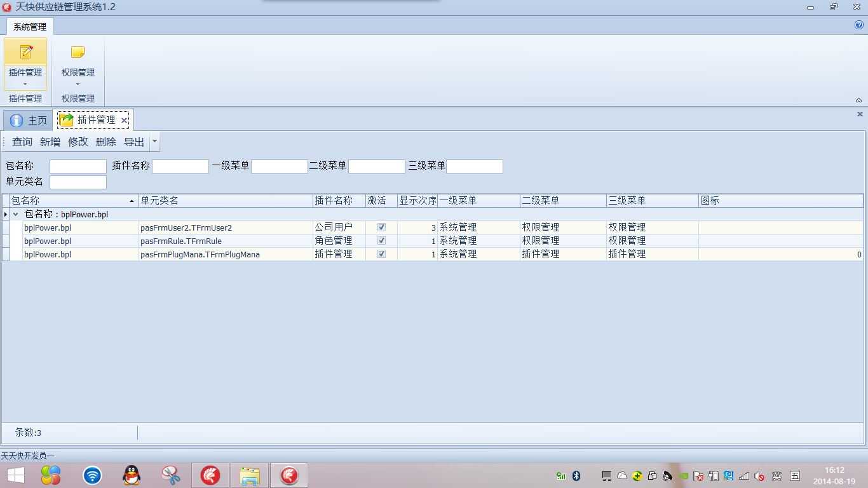Screen dimensions: 868x488
Task: Click the network signal bars tray icon
Action: 744,475
